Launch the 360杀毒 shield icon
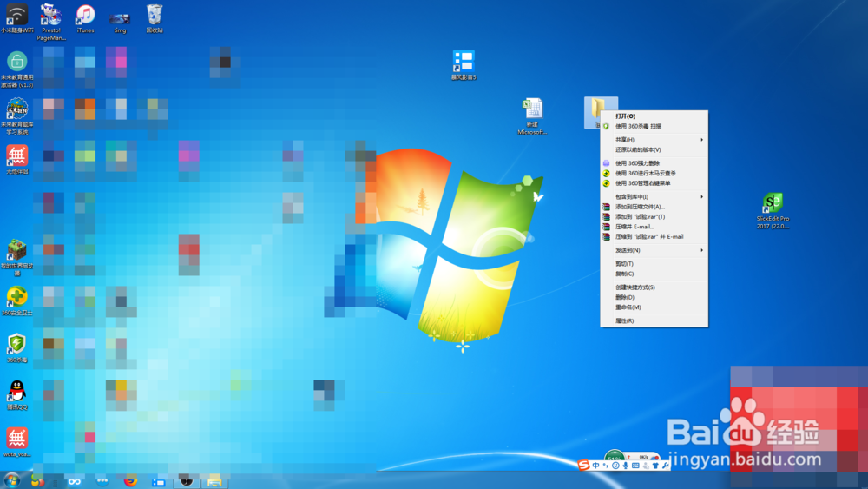This screenshot has width=868, height=489. tap(16, 347)
